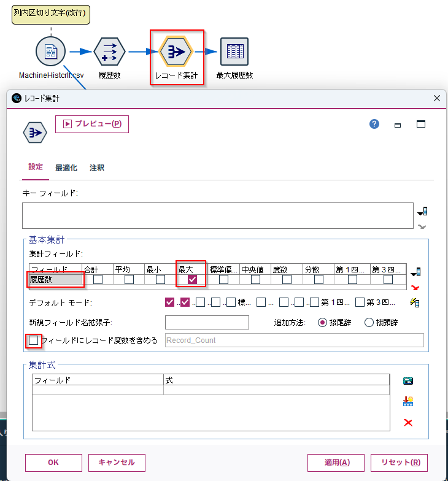The image size is (448, 481).
Task: Click the 式 column header
Action: 276,380
